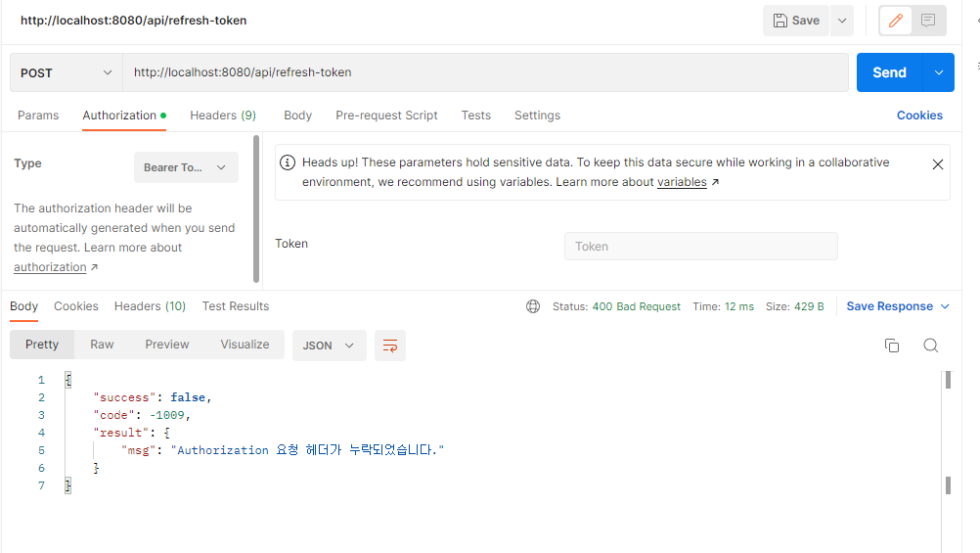Click the authorization panel scrollbar

pyautogui.click(x=256, y=208)
